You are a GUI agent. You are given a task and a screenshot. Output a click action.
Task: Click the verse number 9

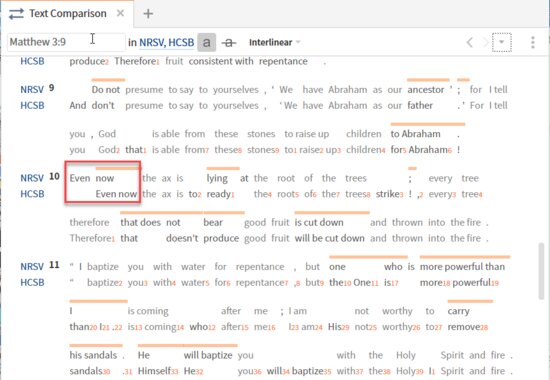pos(52,88)
